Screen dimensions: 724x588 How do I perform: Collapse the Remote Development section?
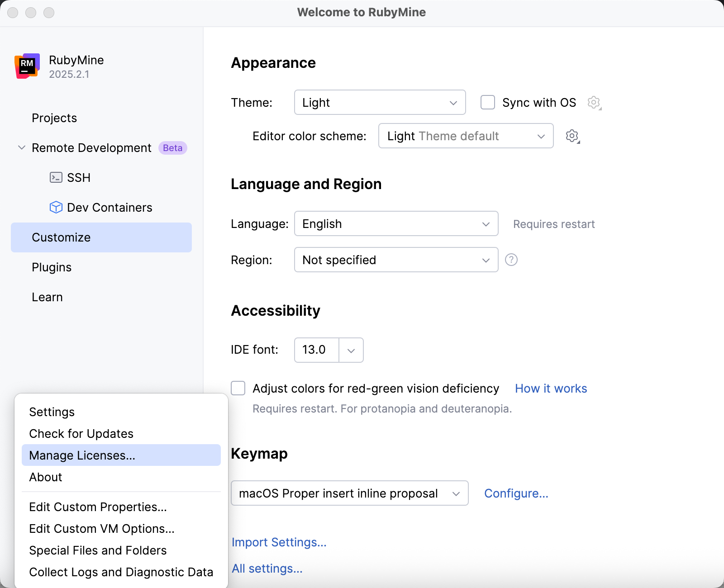click(21, 147)
